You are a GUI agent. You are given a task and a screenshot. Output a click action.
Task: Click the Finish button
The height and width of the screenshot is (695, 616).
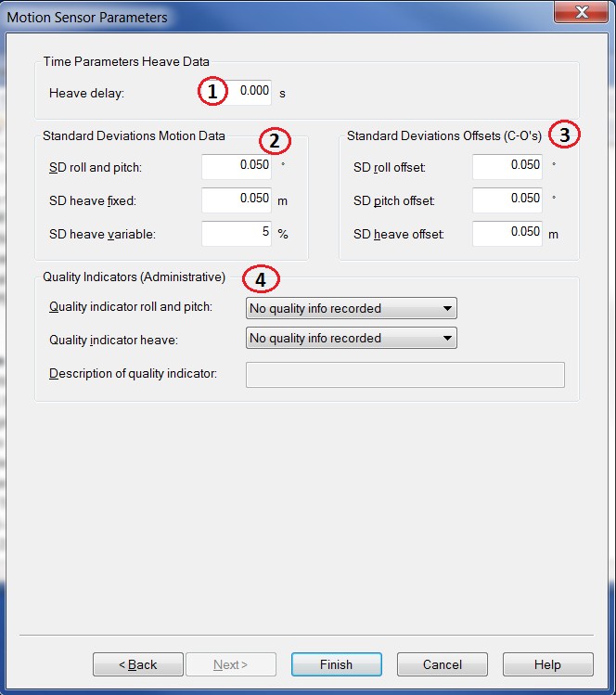(x=337, y=664)
